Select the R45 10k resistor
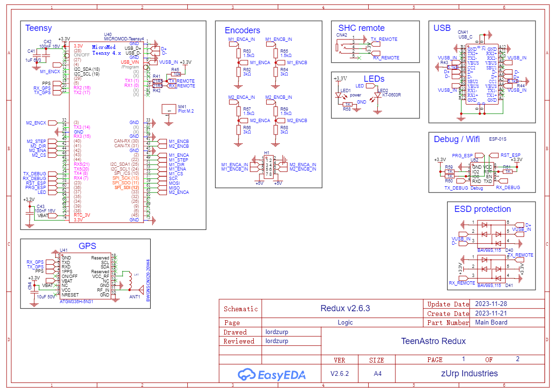The height and width of the screenshot is (392, 556). point(176,74)
